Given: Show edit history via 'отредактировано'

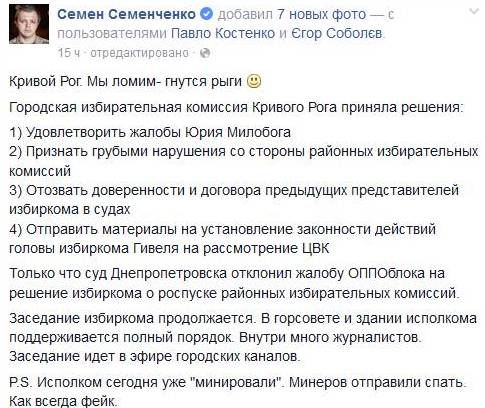Looking at the screenshot, I should tap(139, 53).
